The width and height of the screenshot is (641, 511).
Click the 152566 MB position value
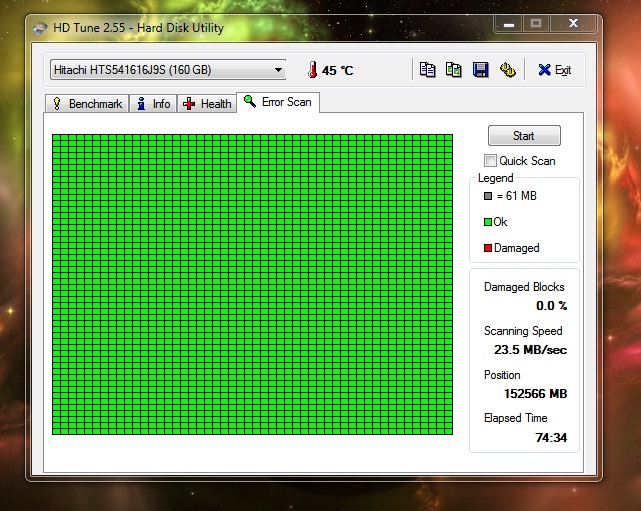pos(536,394)
